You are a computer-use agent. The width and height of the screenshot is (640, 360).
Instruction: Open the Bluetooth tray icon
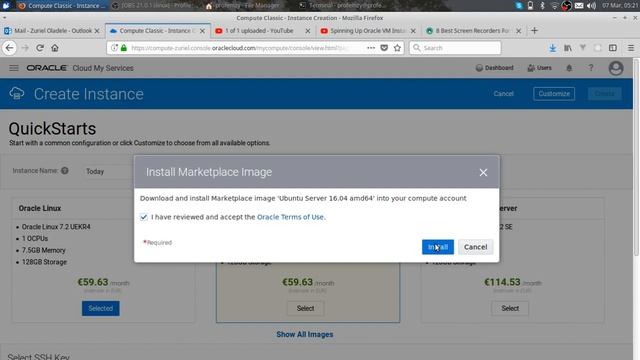542,6
